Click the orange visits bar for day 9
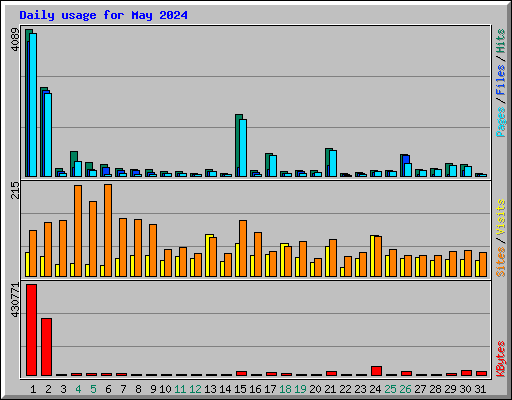This screenshot has width=512, height=400. [153, 250]
